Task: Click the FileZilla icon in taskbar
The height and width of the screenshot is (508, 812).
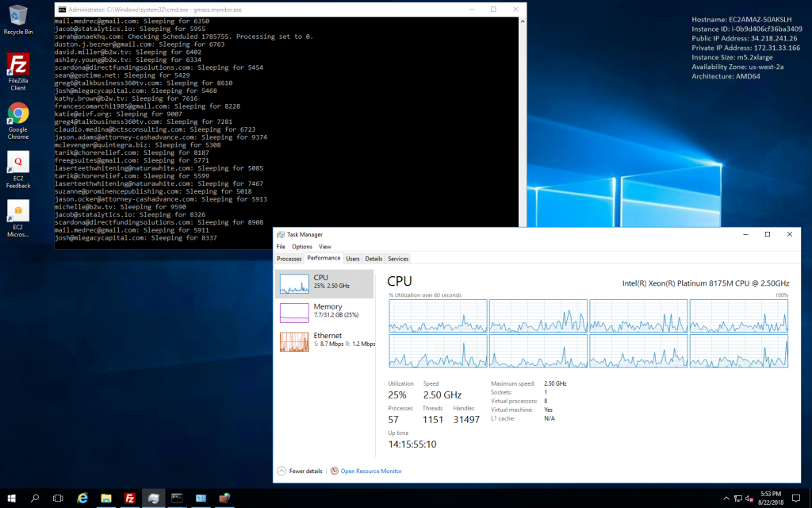Action: tap(129, 498)
